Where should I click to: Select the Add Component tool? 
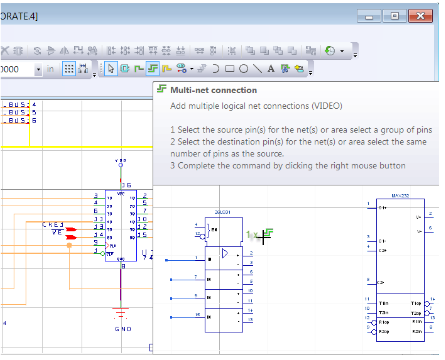click(x=125, y=69)
